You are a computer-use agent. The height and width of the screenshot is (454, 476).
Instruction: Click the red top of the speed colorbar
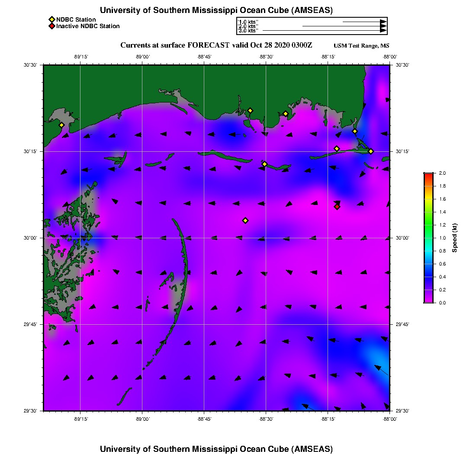pos(428,175)
